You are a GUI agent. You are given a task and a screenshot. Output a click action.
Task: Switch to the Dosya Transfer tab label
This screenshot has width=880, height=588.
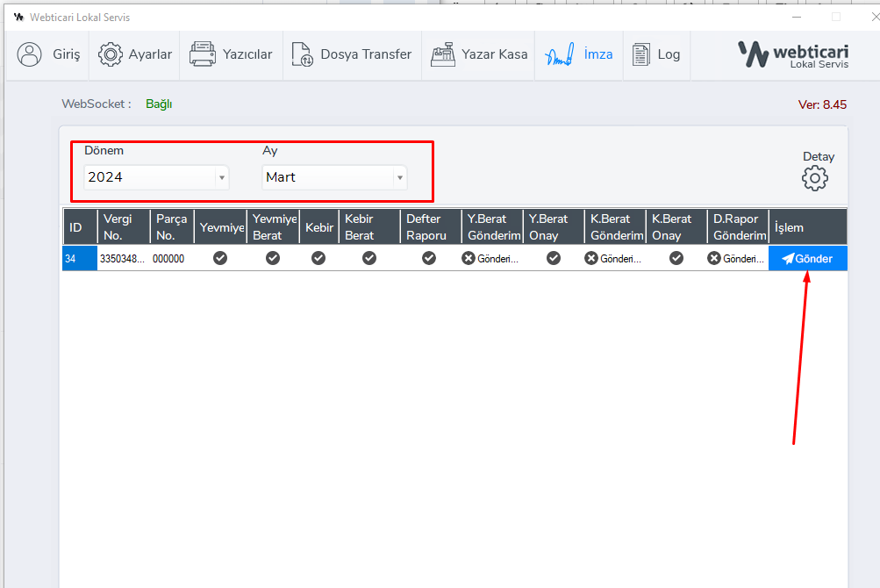pyautogui.click(x=366, y=54)
